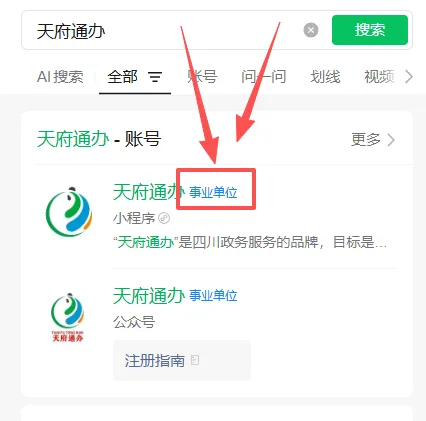Click the document icon next to 注册指南

pos(195,360)
